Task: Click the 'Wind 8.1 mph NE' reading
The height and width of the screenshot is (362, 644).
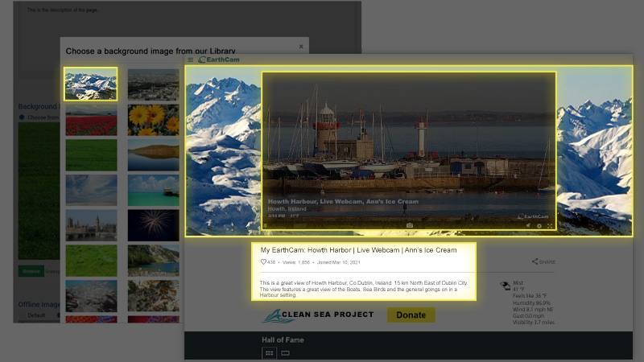Action: (x=533, y=310)
